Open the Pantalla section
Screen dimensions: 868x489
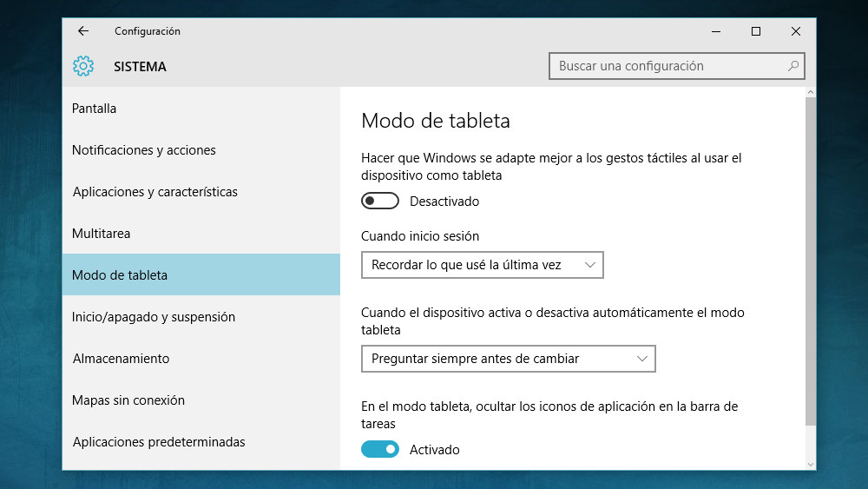(x=201, y=108)
